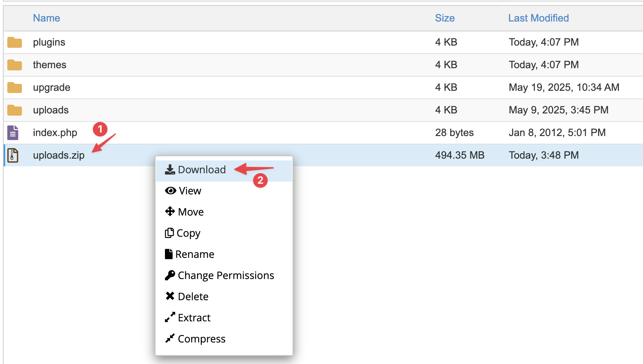The height and width of the screenshot is (364, 643).
Task: Select the plugins folder name
Action: coord(49,42)
